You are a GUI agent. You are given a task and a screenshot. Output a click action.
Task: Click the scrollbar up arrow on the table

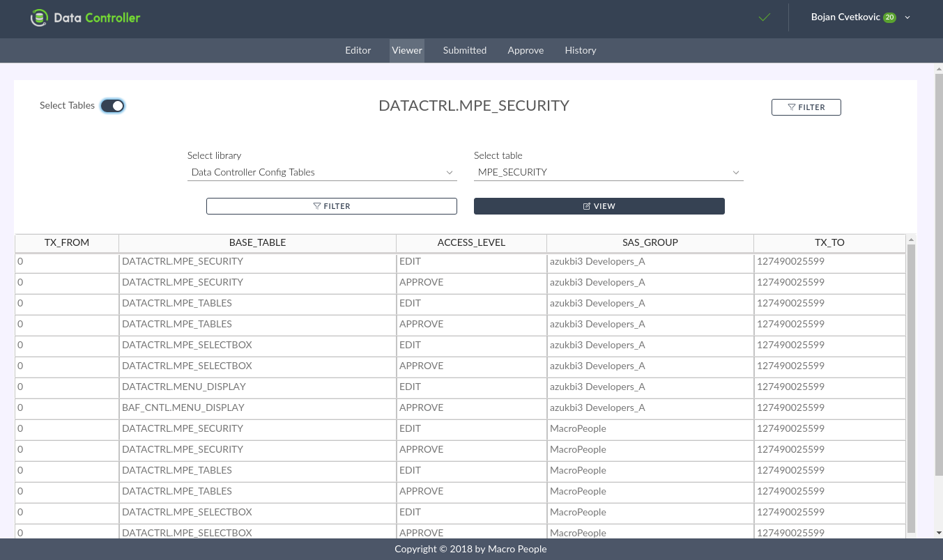[x=911, y=240]
